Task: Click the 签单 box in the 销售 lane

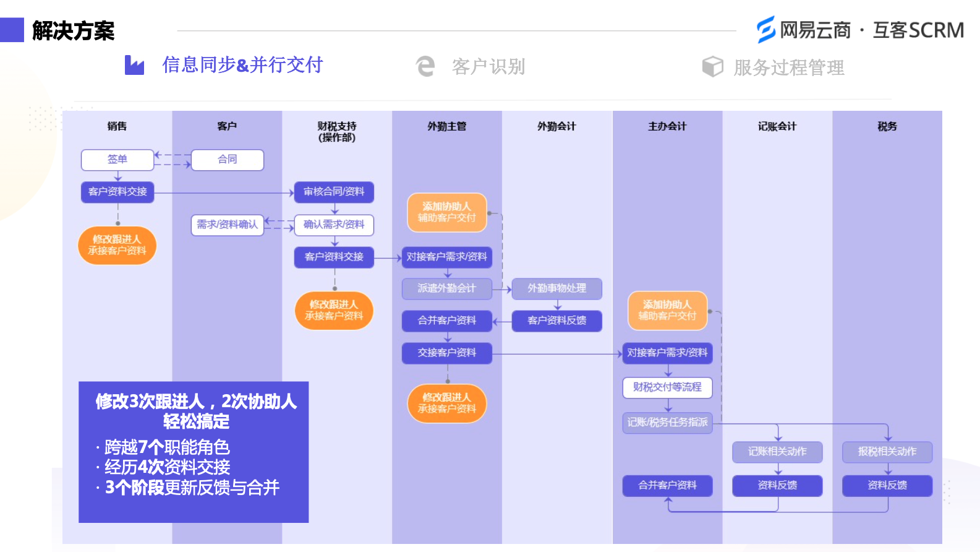Action: tap(117, 160)
